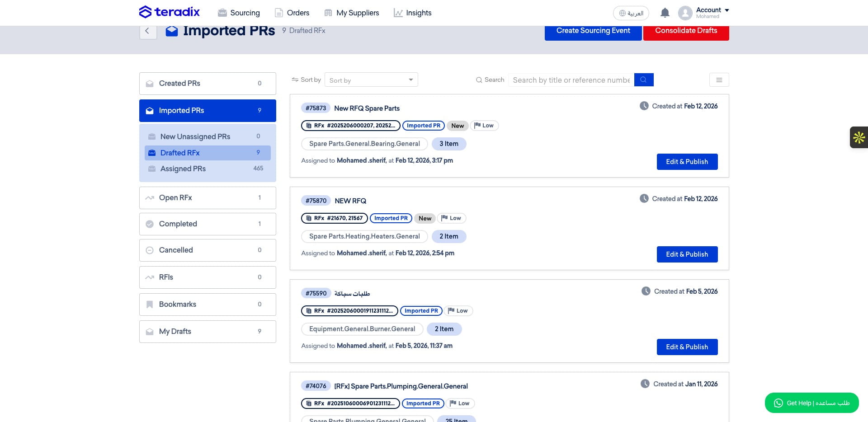Click Create Sourcing Event button
868x422 pixels.
(593, 32)
